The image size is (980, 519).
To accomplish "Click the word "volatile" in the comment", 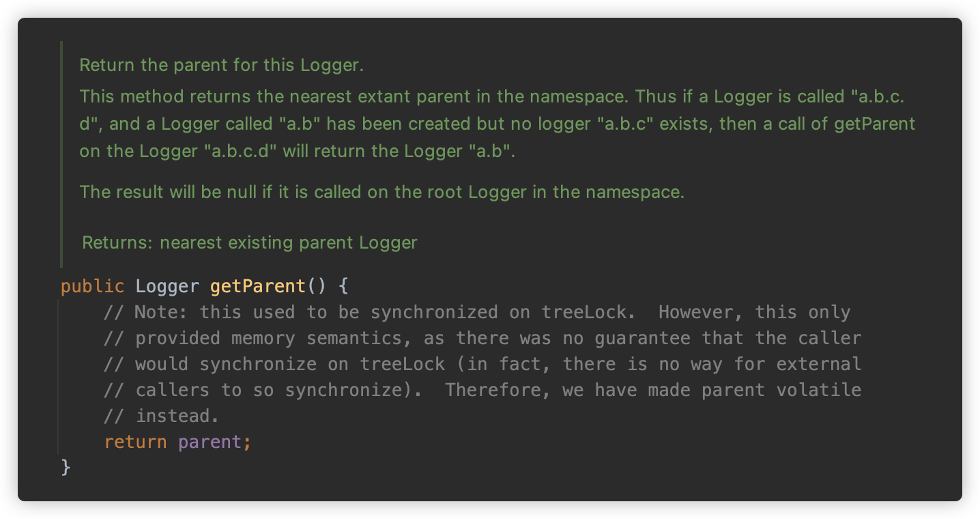I will pos(819,390).
